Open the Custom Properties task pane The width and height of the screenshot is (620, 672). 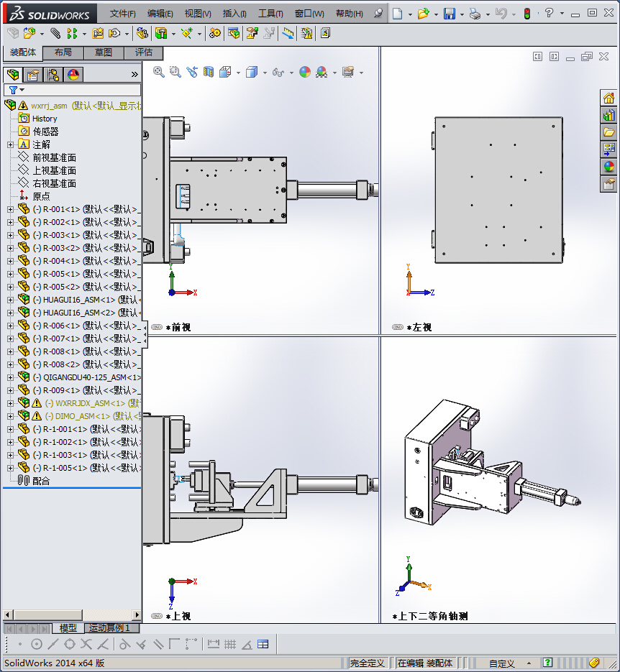609,184
